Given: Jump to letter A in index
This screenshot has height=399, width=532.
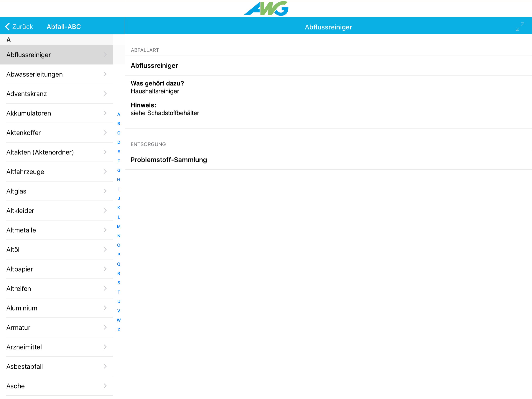Looking at the screenshot, I should tap(119, 114).
